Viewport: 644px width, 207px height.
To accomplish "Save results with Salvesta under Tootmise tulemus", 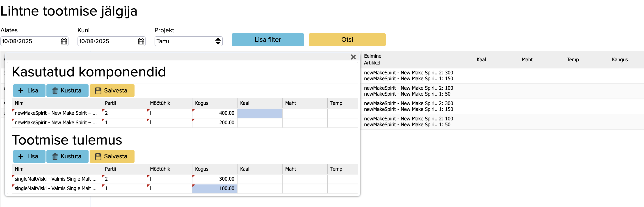I will 112,156.
